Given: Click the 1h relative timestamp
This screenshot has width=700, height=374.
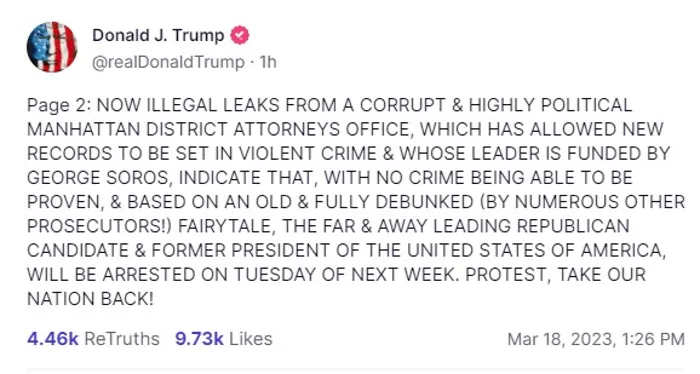Looking at the screenshot, I should (x=268, y=62).
